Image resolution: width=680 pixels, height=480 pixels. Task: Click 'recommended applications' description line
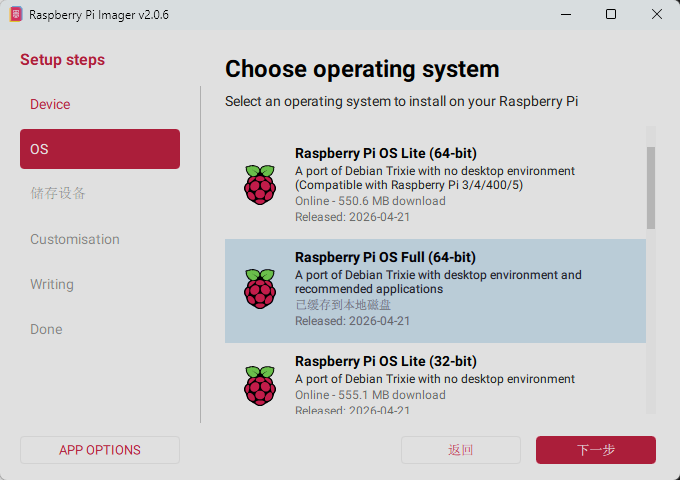(x=369, y=289)
